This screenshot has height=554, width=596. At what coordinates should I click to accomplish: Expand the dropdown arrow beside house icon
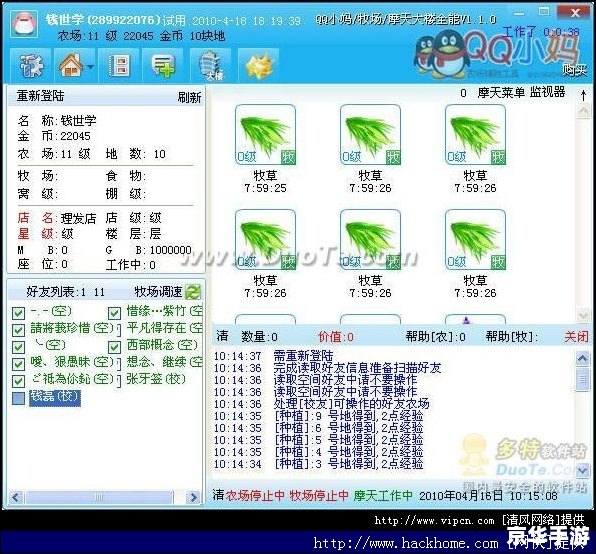coord(90,67)
